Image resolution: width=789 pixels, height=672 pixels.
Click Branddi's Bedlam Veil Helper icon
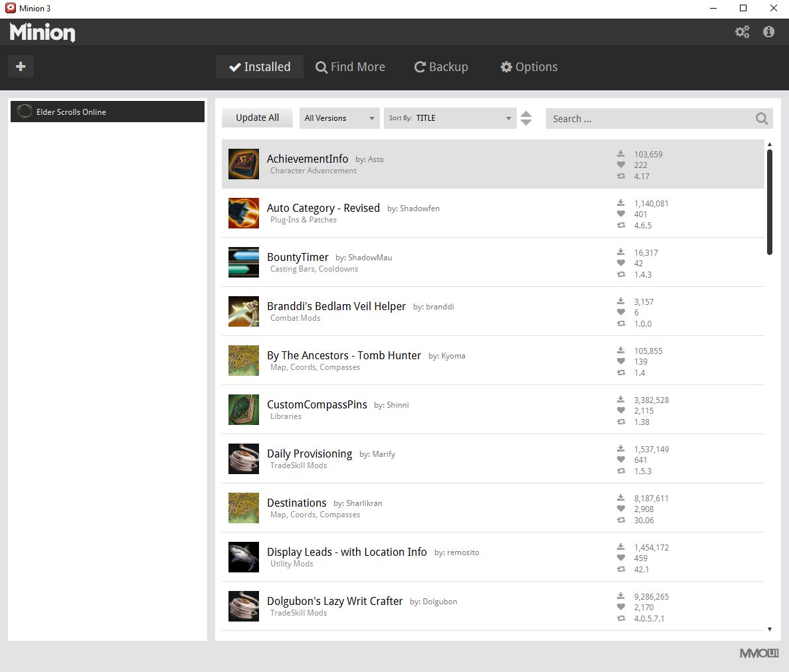click(x=244, y=311)
